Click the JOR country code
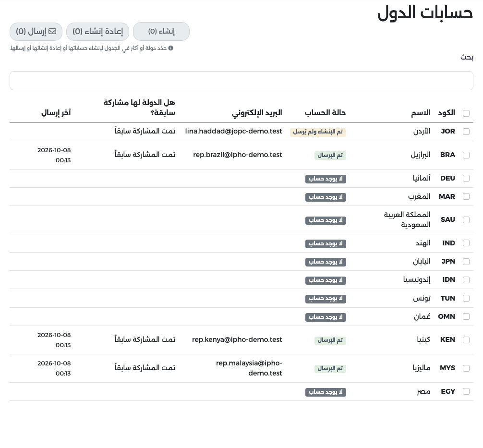Image resolution: width=483 pixels, height=448 pixels. coord(448,131)
